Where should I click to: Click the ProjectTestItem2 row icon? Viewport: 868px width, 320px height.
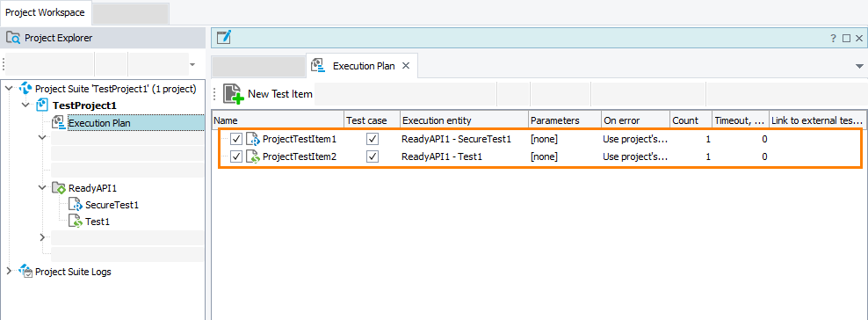click(253, 156)
